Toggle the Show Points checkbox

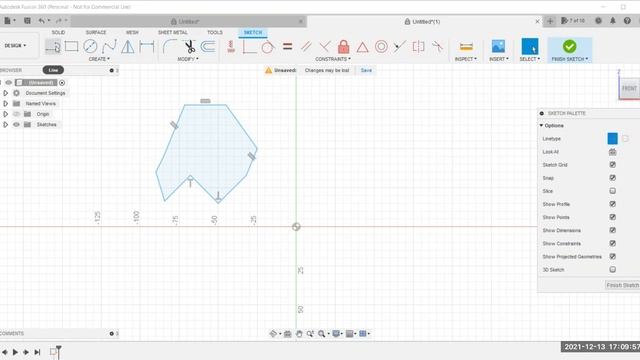(612, 217)
